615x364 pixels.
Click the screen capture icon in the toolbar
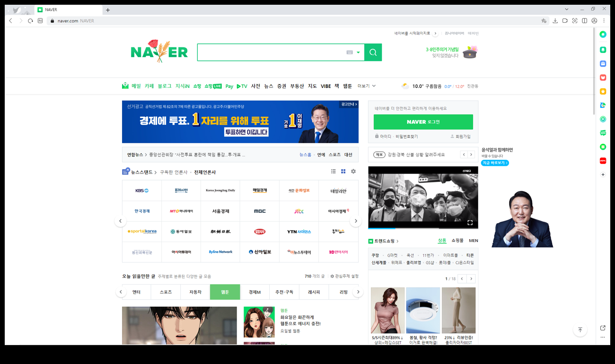[575, 21]
